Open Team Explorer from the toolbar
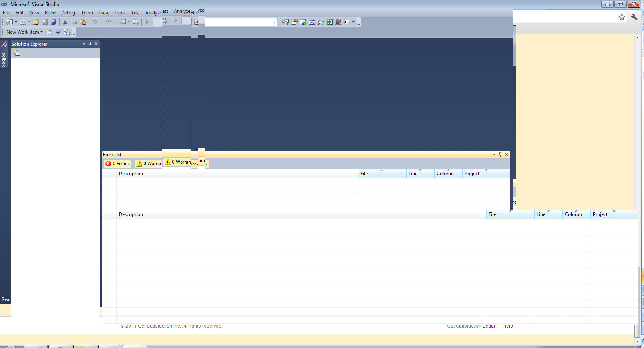The width and height of the screenshot is (644, 348). click(x=303, y=22)
